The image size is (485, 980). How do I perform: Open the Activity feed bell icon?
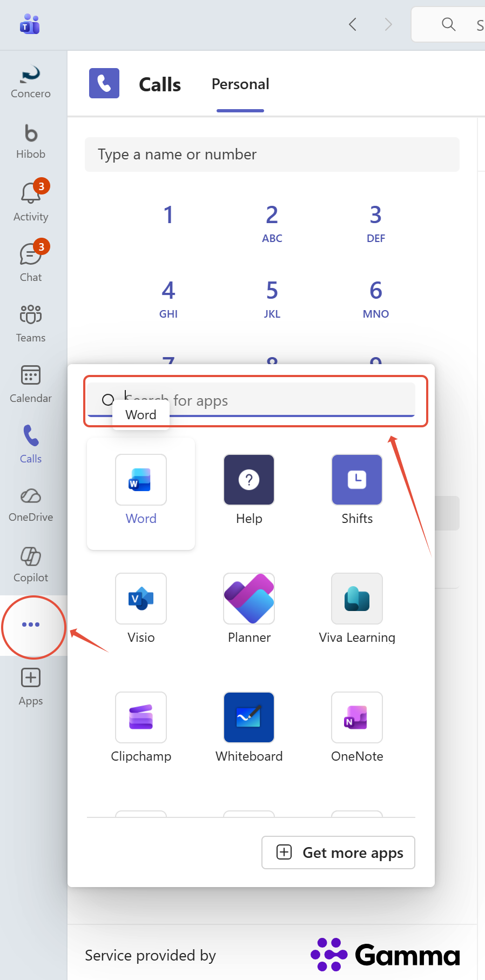coord(31,193)
